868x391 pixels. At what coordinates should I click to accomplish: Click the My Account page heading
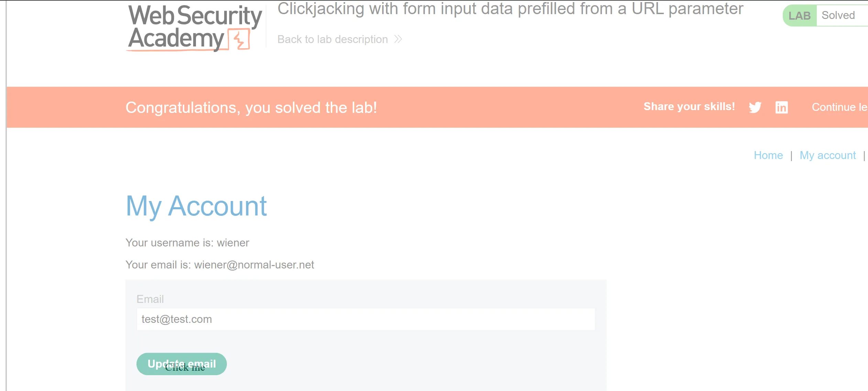tap(196, 206)
